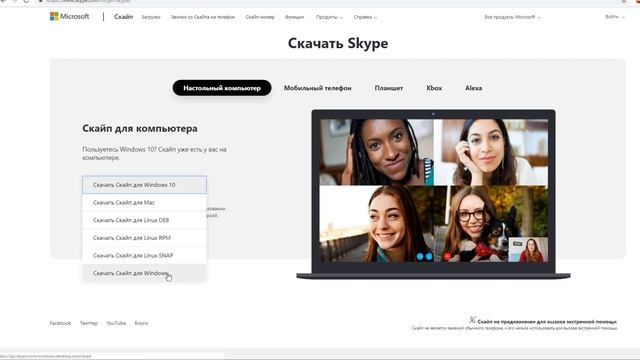Open the Скайп-номер nav item
The height and width of the screenshot is (360, 640).
(x=260, y=17)
